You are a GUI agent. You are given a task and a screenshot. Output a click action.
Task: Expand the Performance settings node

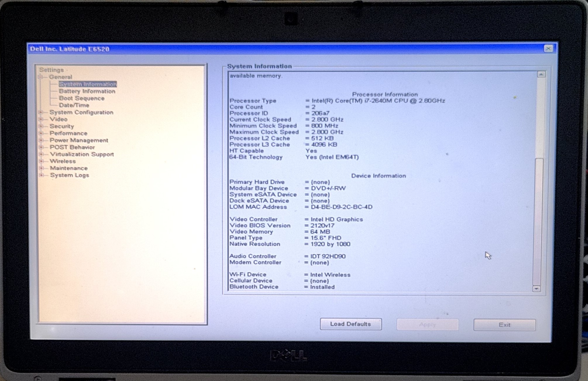41,134
